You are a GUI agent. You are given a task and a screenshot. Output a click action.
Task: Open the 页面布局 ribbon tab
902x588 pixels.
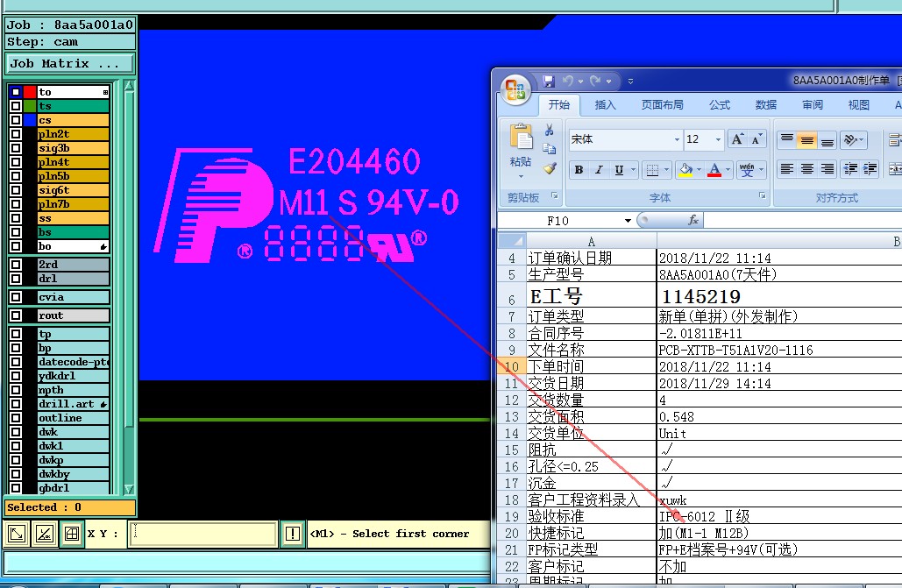click(662, 104)
